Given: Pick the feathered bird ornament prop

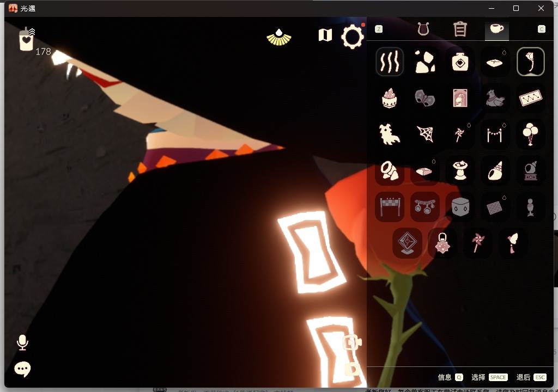Looking at the screenshot, I should pos(513,243).
